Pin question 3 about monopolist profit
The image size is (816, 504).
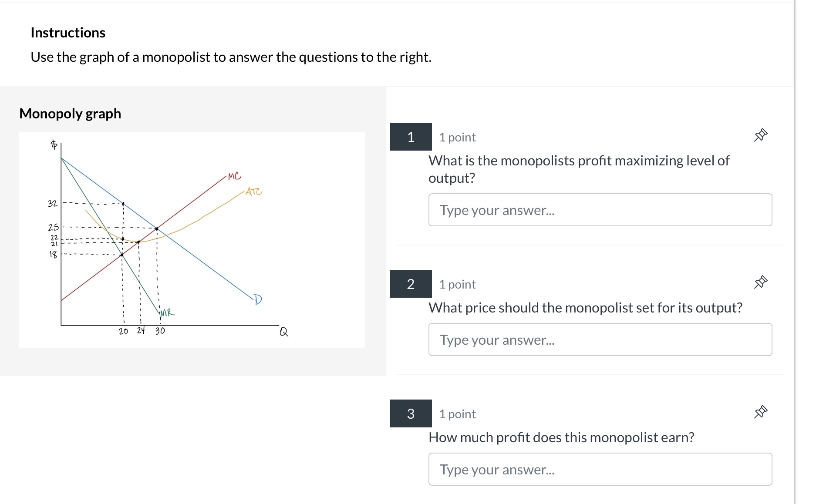[x=760, y=412]
